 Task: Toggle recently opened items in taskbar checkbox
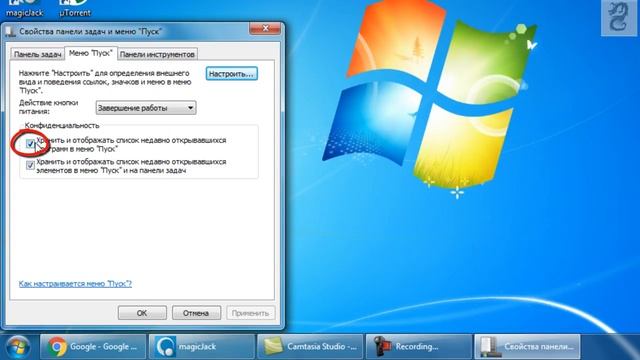(30, 165)
